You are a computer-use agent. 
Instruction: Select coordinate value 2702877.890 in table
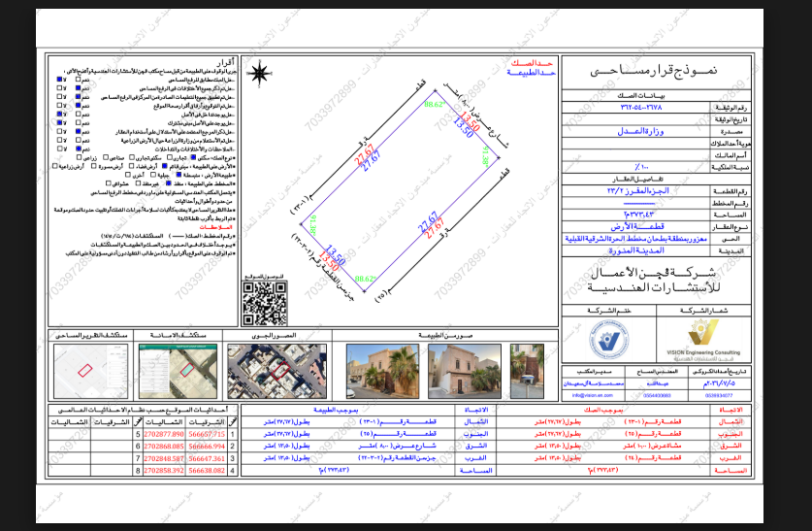tap(164, 434)
